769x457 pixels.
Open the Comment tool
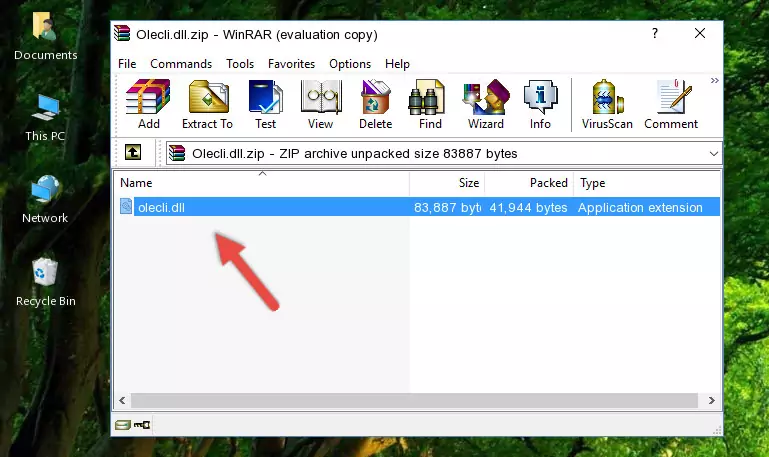point(671,104)
